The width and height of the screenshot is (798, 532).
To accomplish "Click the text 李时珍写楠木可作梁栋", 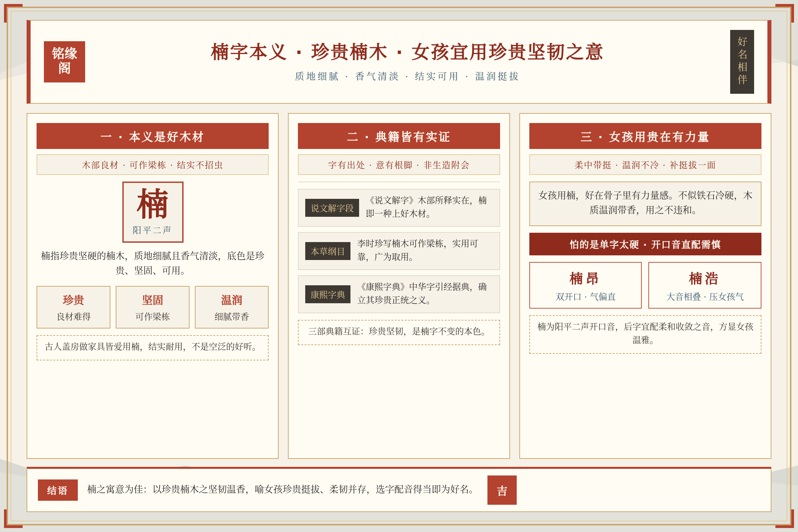I will click(x=418, y=250).
